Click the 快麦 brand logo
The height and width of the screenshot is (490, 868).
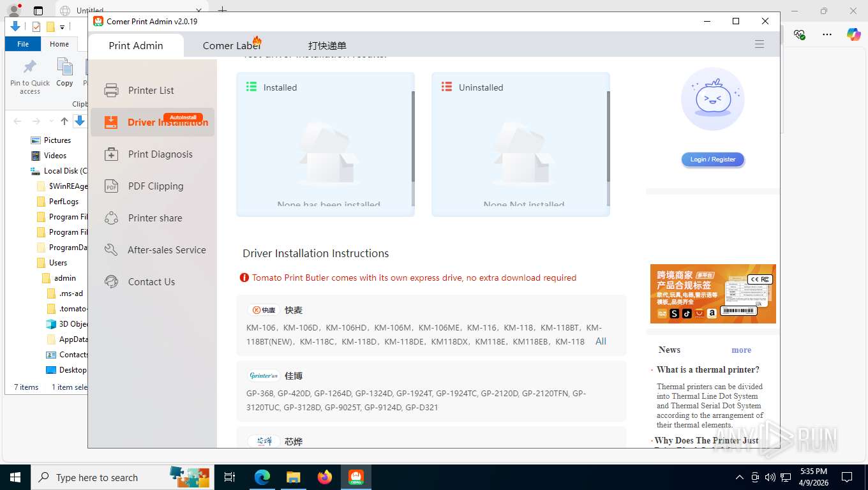[x=264, y=310]
